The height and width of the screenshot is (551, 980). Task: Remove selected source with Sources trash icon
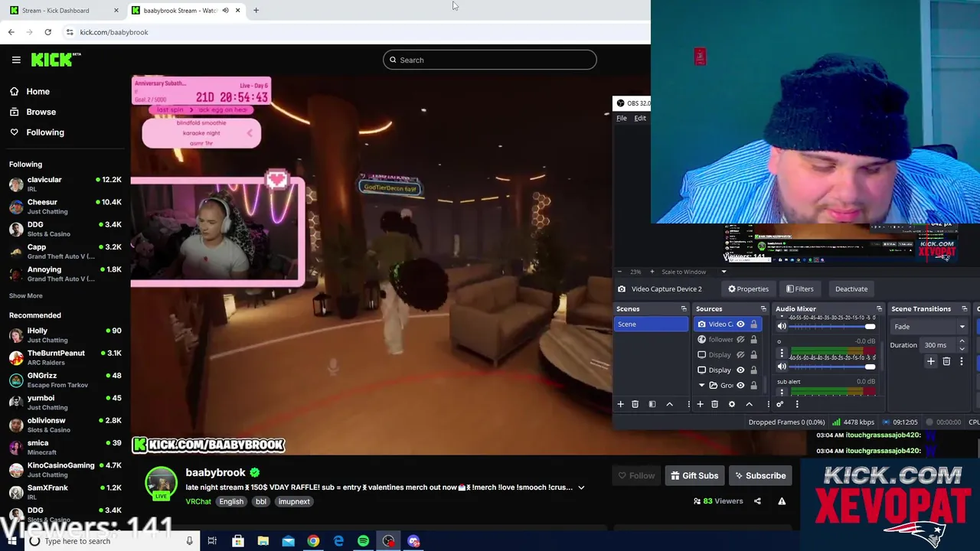(714, 404)
